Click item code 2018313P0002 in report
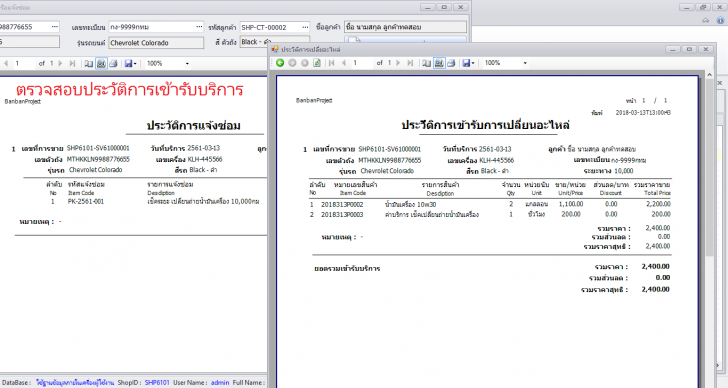The image size is (728, 388). (x=342, y=204)
